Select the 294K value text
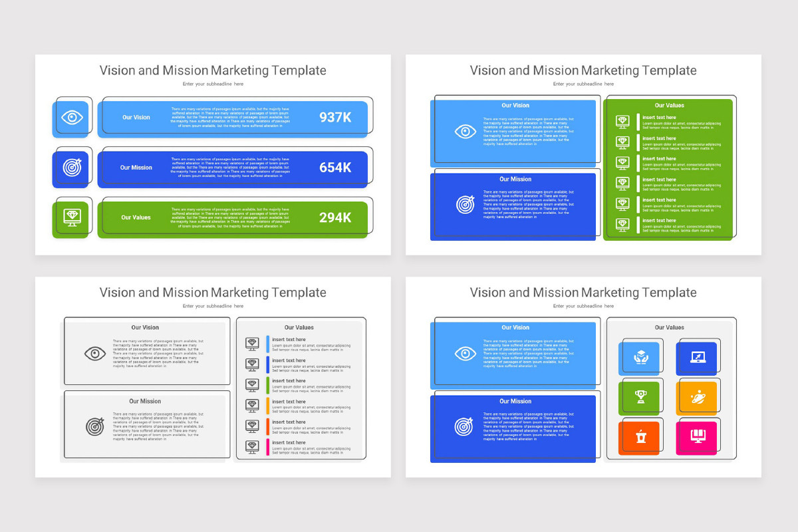This screenshot has height=532, width=798. (x=336, y=217)
